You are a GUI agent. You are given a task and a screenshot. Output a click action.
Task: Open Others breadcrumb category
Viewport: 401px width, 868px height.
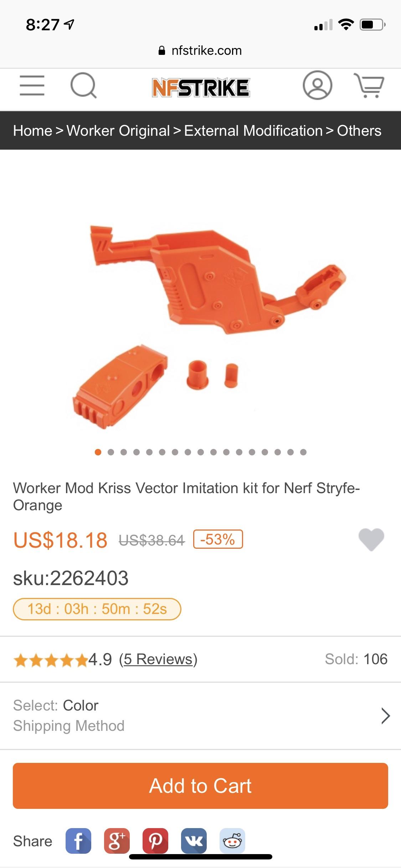click(359, 131)
